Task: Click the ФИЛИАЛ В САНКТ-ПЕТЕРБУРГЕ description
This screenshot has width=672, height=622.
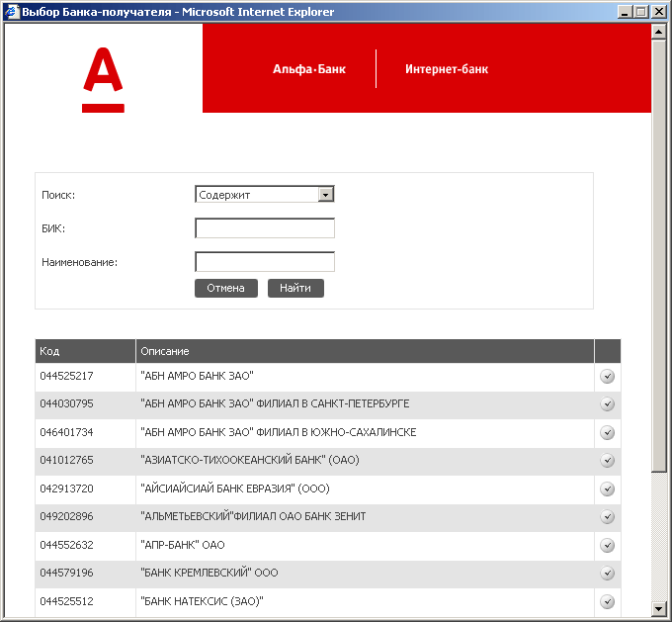Action: pos(275,404)
